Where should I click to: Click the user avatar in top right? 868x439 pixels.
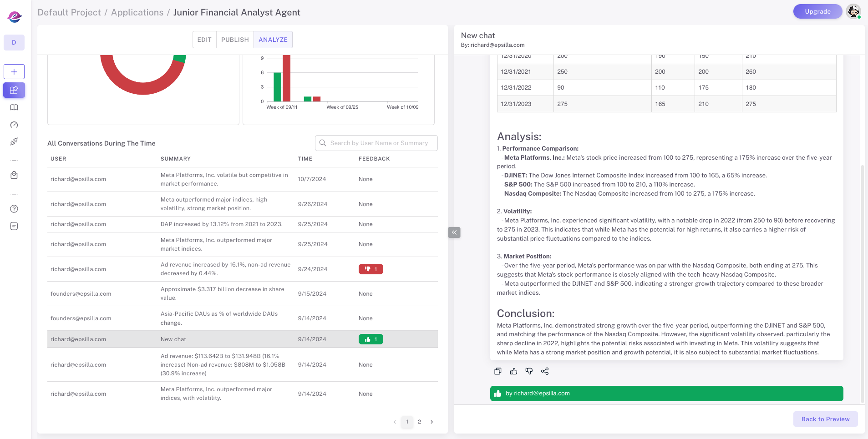853,11
